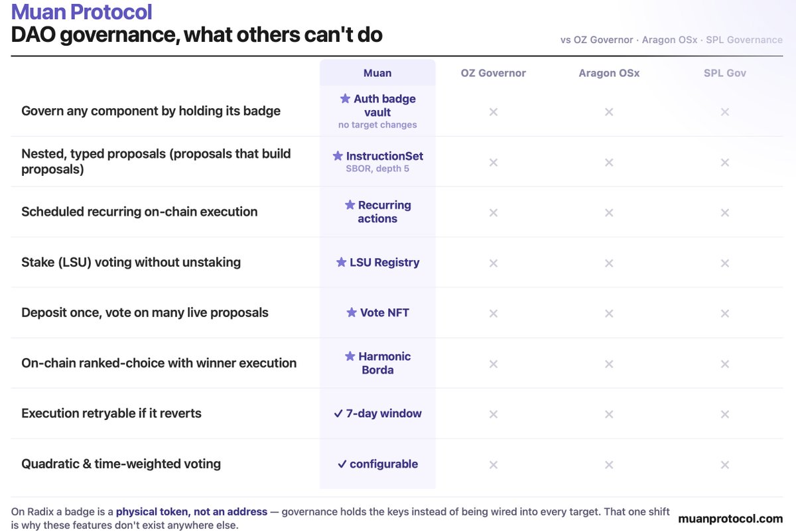796x532 pixels.
Task: Click the checkmark beside configurable
Action: 342,464
